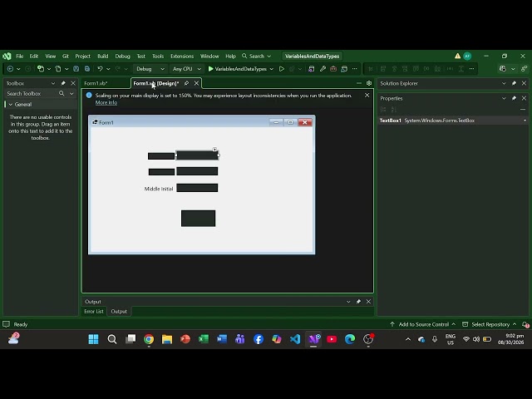Pin the Output panel
The image size is (532, 399).
pos(358,301)
